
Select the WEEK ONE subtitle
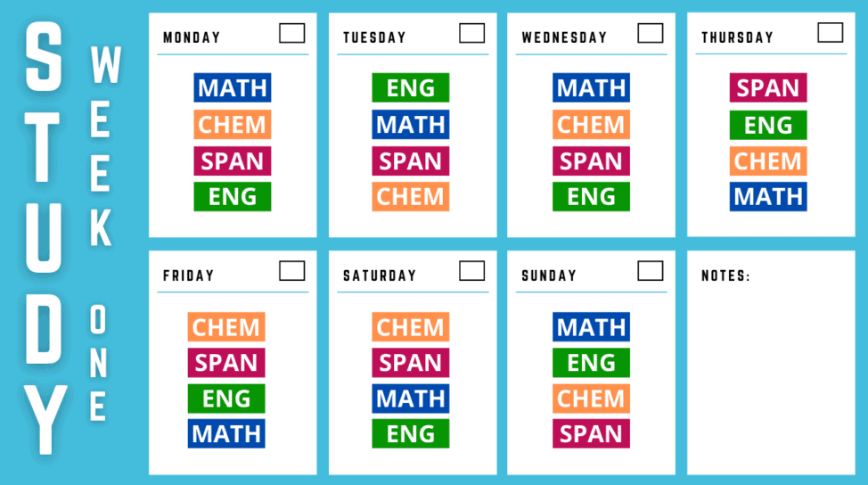click(102, 234)
